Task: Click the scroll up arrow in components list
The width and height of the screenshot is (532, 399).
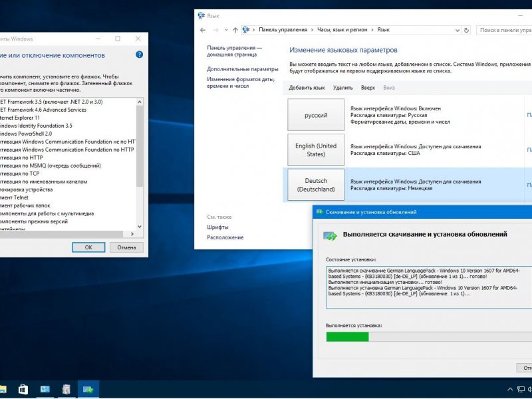Action: (x=140, y=102)
